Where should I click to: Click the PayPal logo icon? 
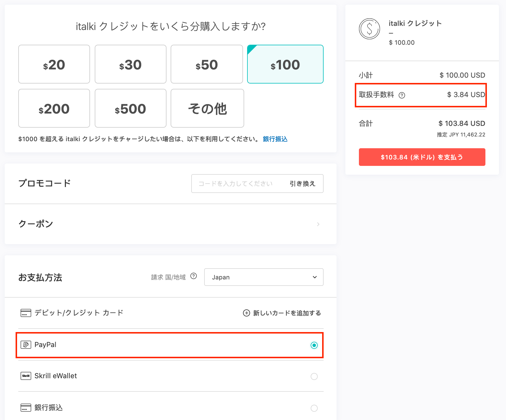coord(26,345)
